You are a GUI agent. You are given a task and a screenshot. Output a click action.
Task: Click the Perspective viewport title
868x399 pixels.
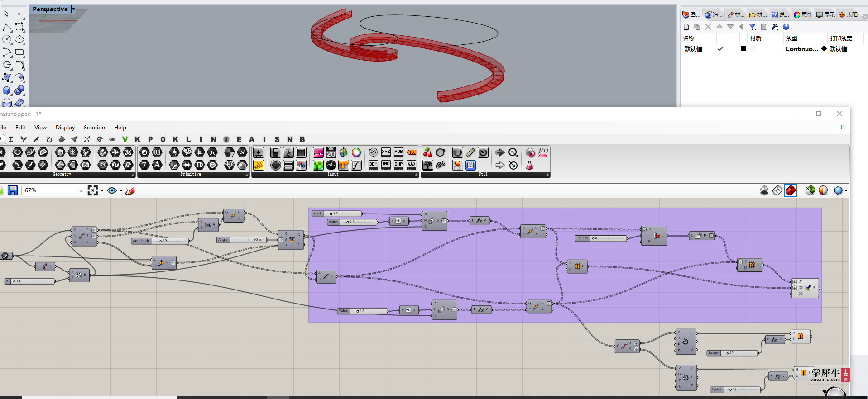pos(50,9)
